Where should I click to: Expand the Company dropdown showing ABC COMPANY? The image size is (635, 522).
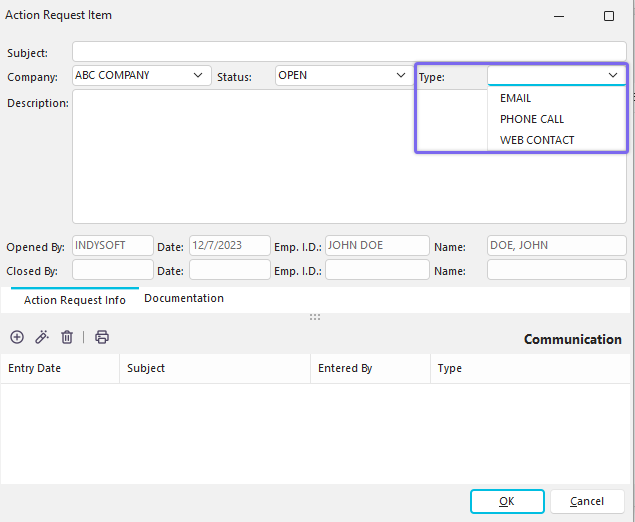point(197,76)
